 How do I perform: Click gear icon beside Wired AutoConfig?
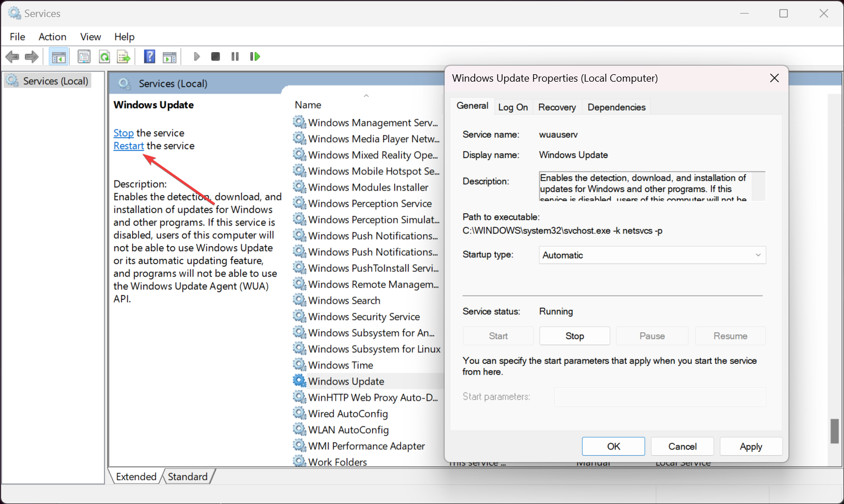pyautogui.click(x=299, y=413)
